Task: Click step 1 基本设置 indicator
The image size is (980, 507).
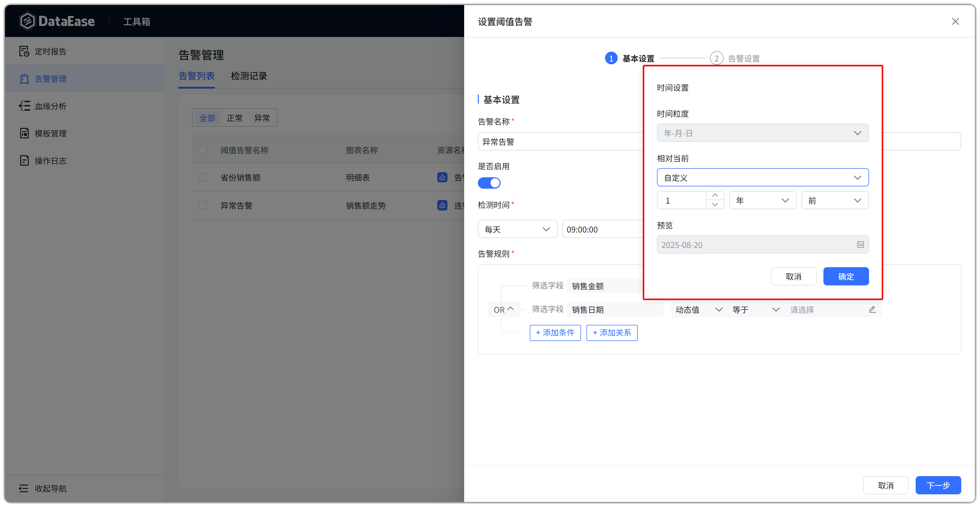Action: tap(630, 58)
